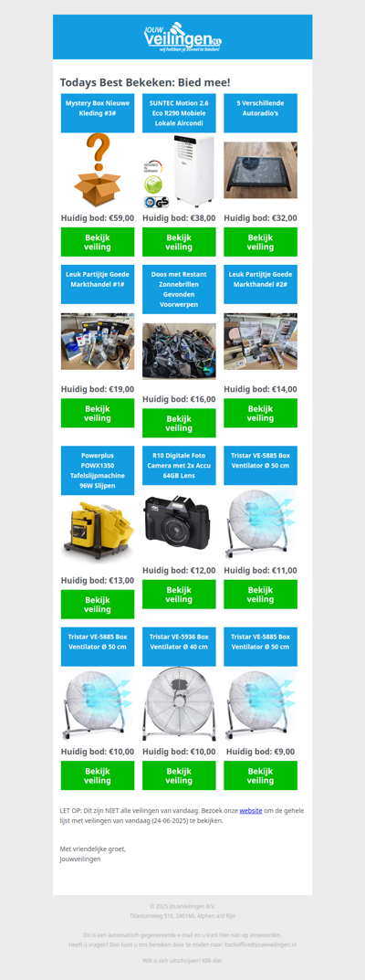
Task: Click the backoffice@jouwveilingen.nl email address
Action: click(x=260, y=944)
